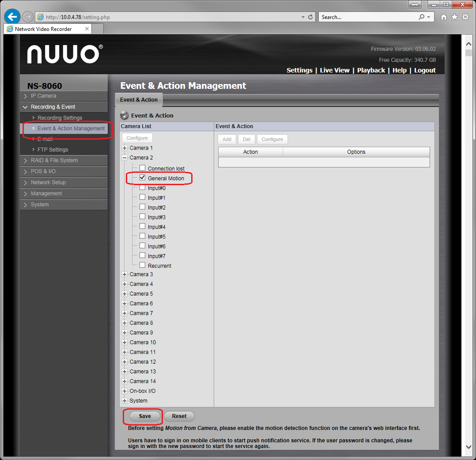The height and width of the screenshot is (460, 476).
Task: Click the browser Search input field
Action: pos(367,17)
